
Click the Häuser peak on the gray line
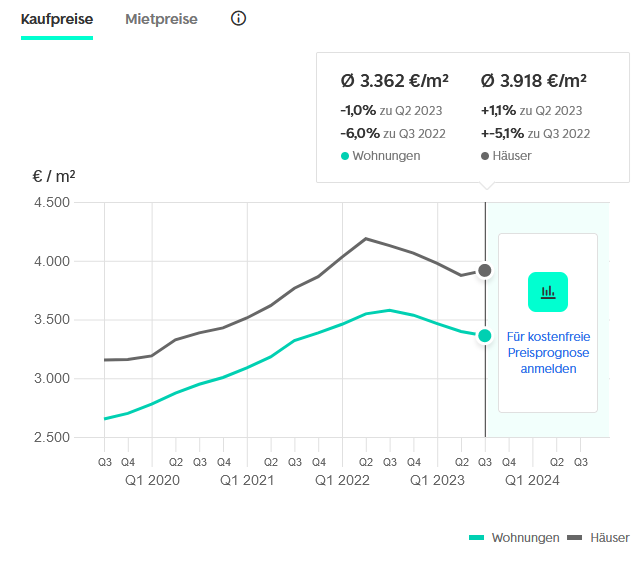pyautogui.click(x=366, y=239)
